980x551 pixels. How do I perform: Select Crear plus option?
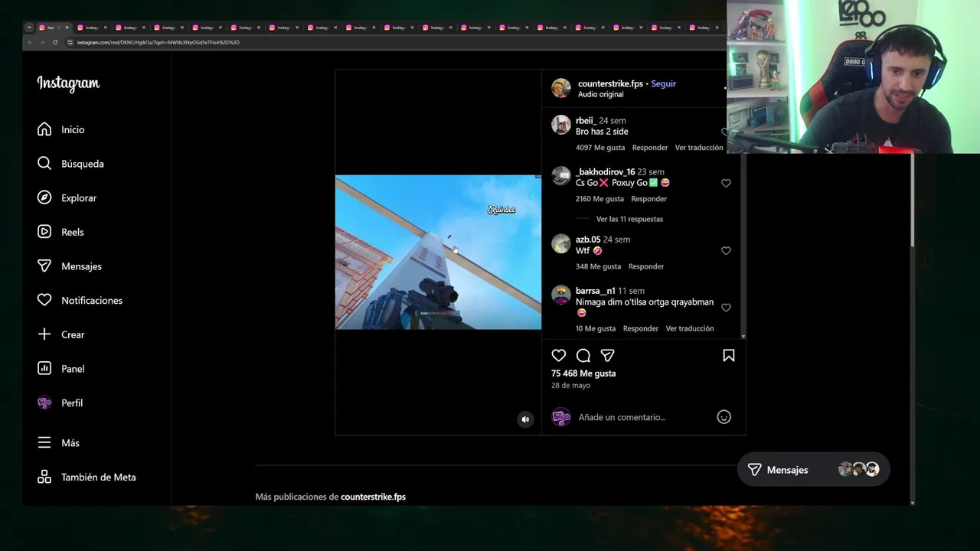click(x=61, y=334)
